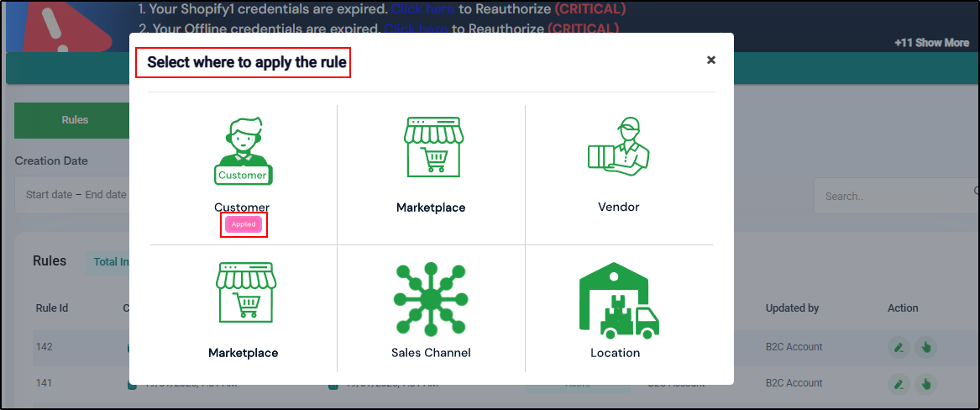The image size is (980, 410).
Task: Open the Rules tab
Action: pyautogui.click(x=75, y=120)
